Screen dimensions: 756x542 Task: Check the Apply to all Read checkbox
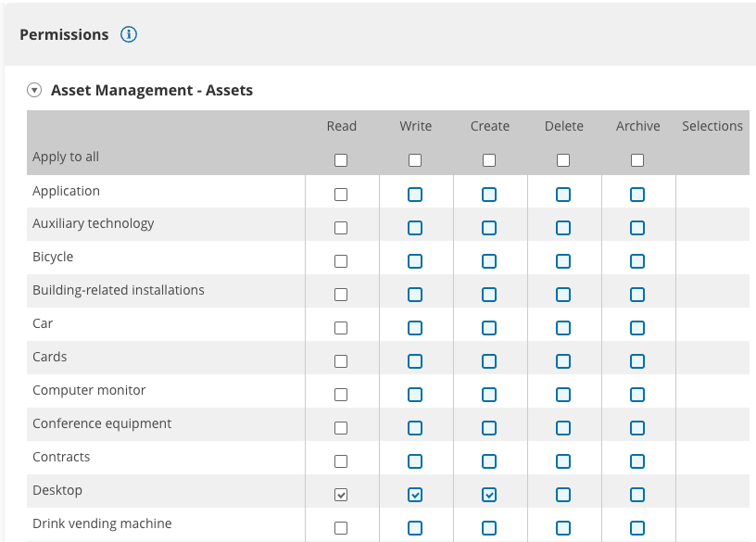[341, 160]
